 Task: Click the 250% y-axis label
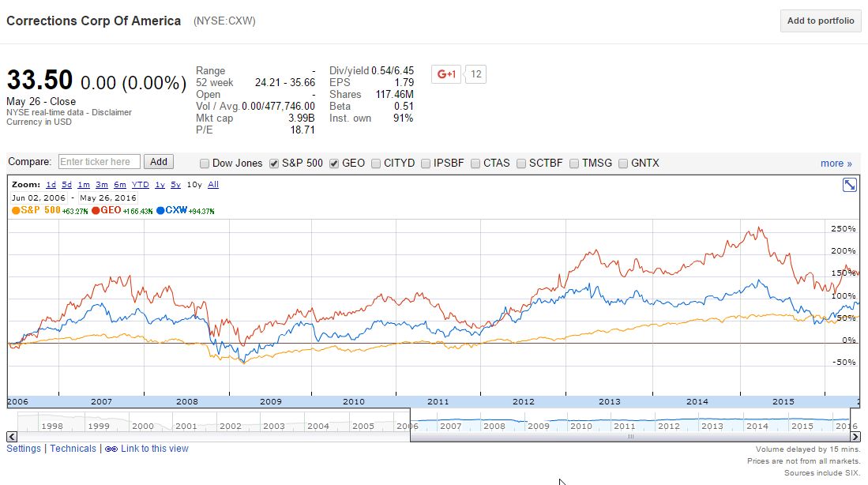(x=843, y=228)
